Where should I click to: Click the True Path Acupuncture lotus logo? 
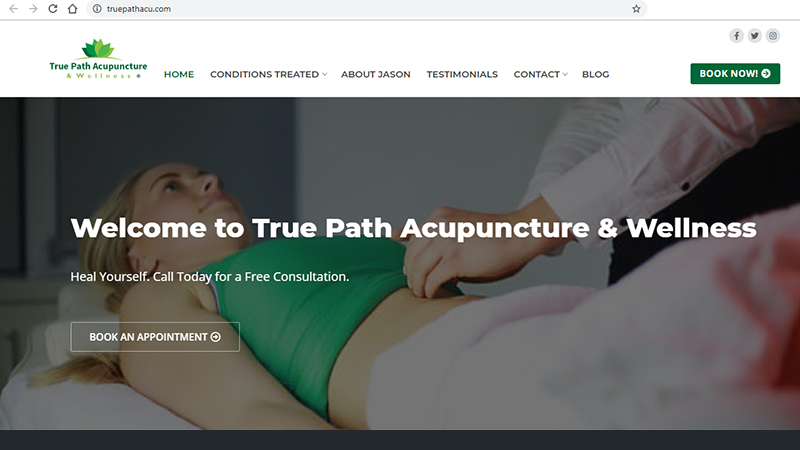(x=98, y=59)
